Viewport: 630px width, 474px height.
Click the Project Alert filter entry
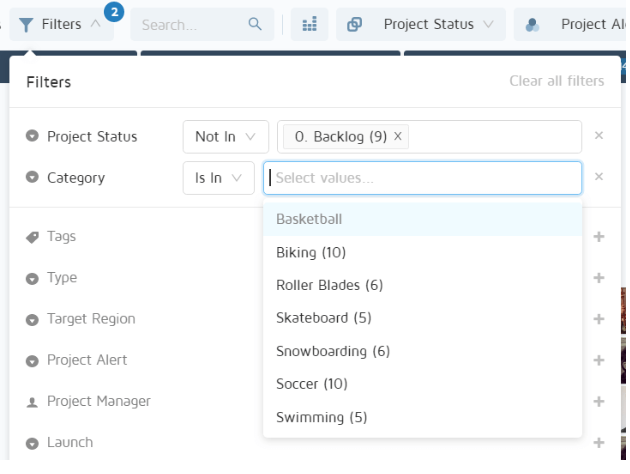click(87, 360)
